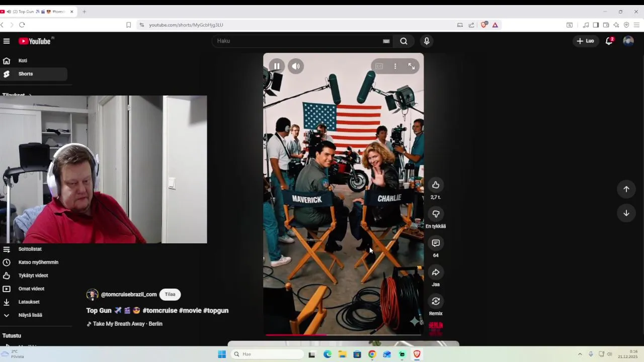Open the Brave playlist music note icon
Image resolution: width=644 pixels, height=362 pixels.
[586, 25]
